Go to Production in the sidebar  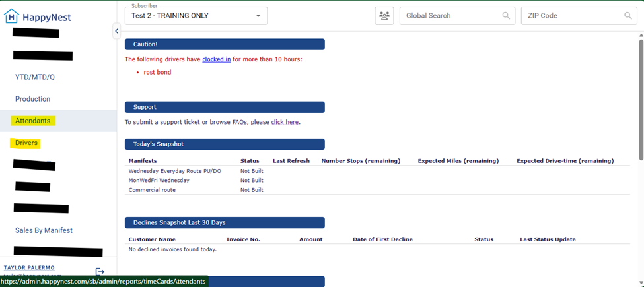[33, 99]
